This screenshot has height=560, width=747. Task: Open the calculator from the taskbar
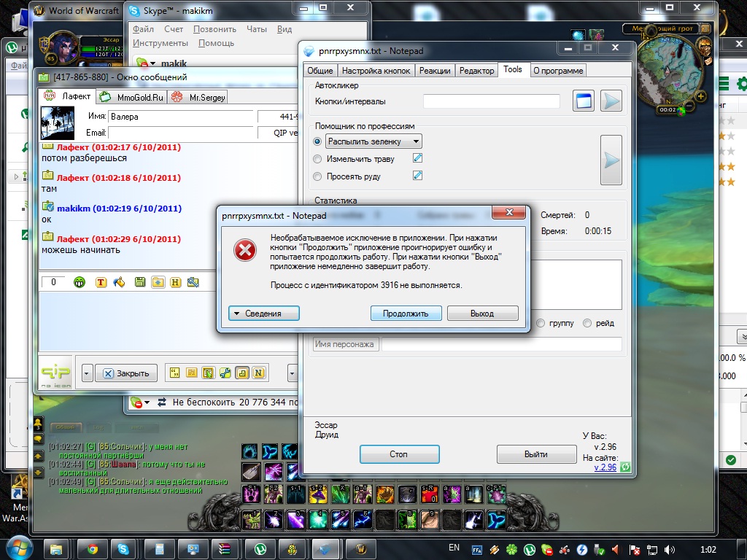(x=160, y=550)
